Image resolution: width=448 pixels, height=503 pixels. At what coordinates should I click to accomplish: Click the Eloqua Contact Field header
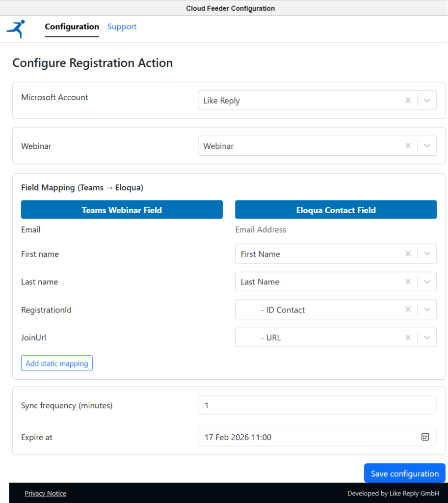(336, 210)
